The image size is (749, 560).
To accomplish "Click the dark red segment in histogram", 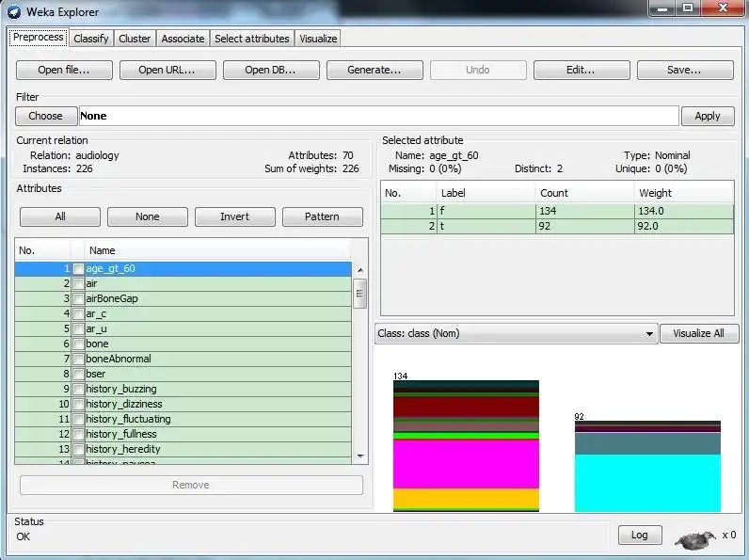I will (x=466, y=407).
